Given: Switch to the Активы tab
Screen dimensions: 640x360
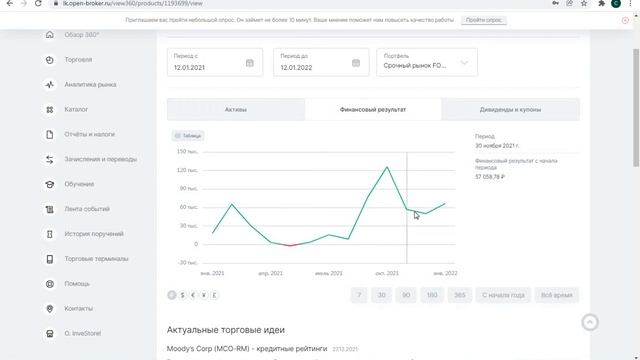Looking at the screenshot, I should point(236,109).
